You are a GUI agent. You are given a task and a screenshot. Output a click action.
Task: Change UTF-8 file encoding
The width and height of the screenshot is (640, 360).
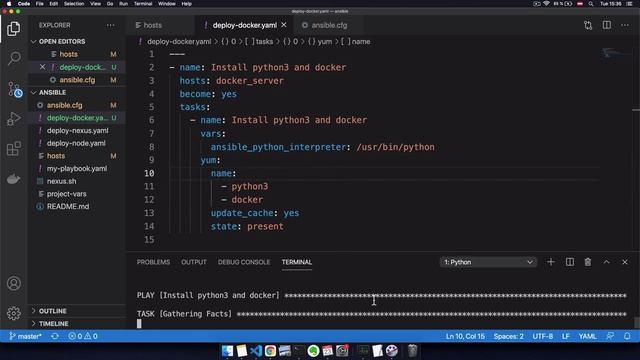[543, 336]
